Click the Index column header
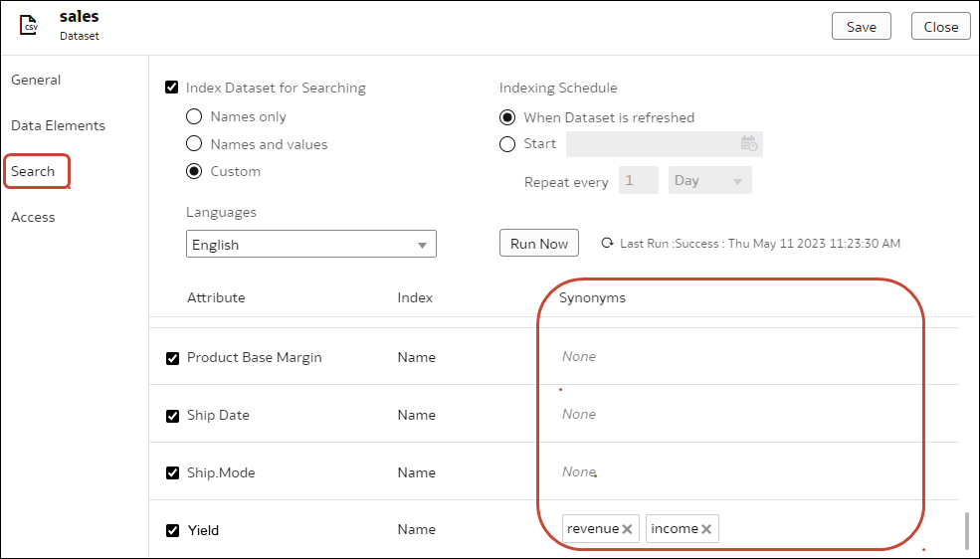 pyautogui.click(x=415, y=298)
